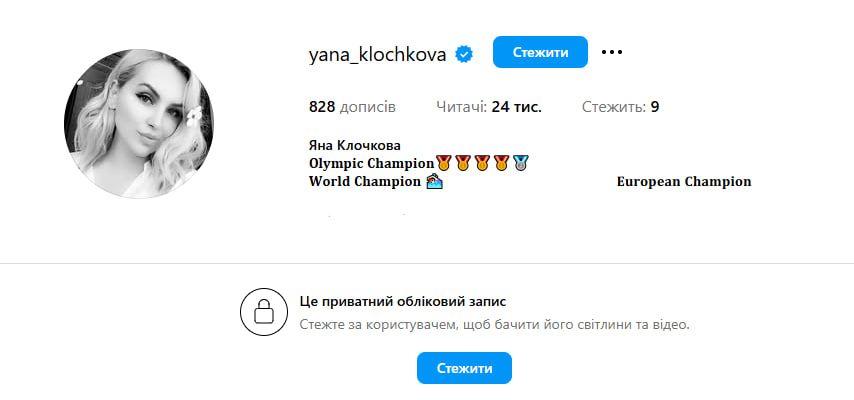Click the bottom Стежити button under private notice
Image resolution: width=854 pixels, height=400 pixels.
click(x=465, y=368)
